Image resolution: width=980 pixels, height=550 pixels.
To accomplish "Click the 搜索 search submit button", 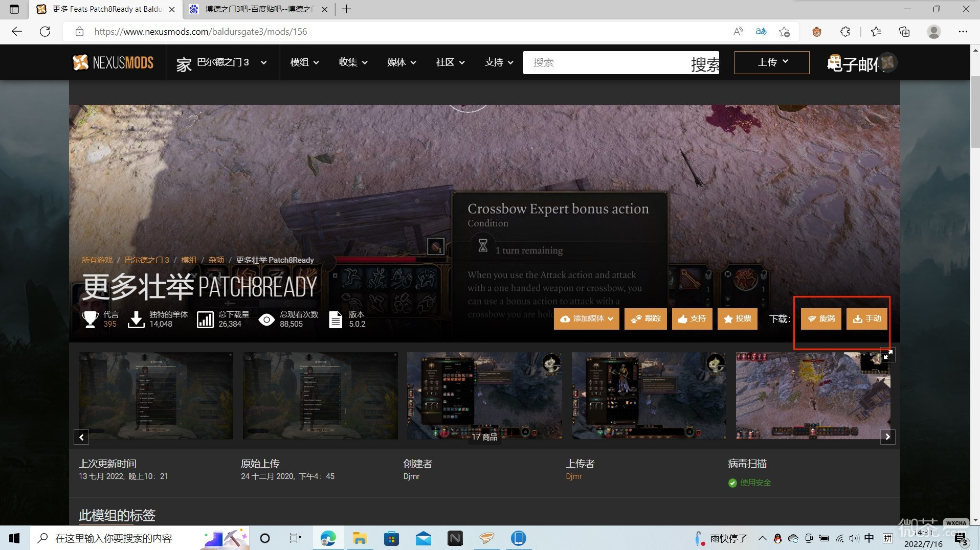I will 705,63.
